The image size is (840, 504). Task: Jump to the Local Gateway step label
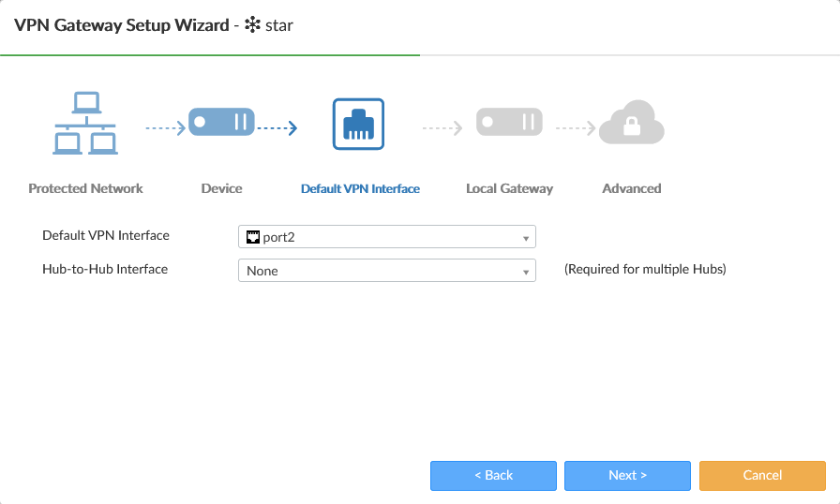pyautogui.click(x=509, y=188)
